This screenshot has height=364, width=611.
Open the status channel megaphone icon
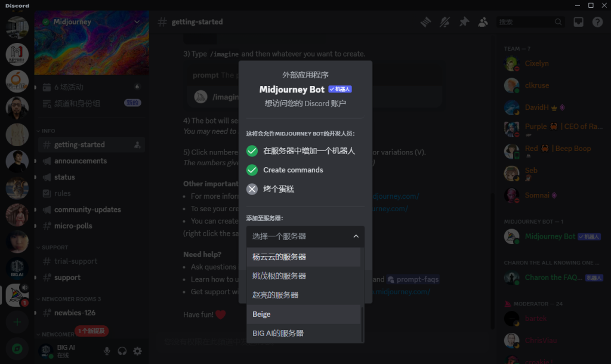(x=47, y=177)
